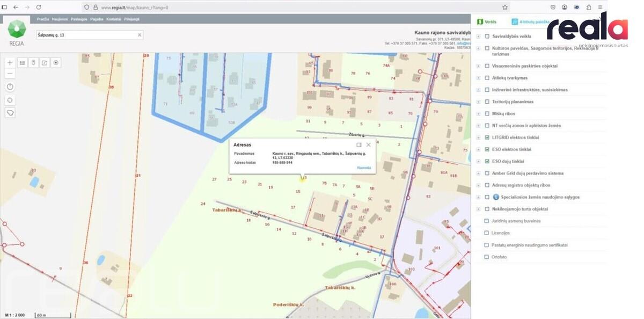
Task: Click the site security padlock icon
Action: [95, 8]
